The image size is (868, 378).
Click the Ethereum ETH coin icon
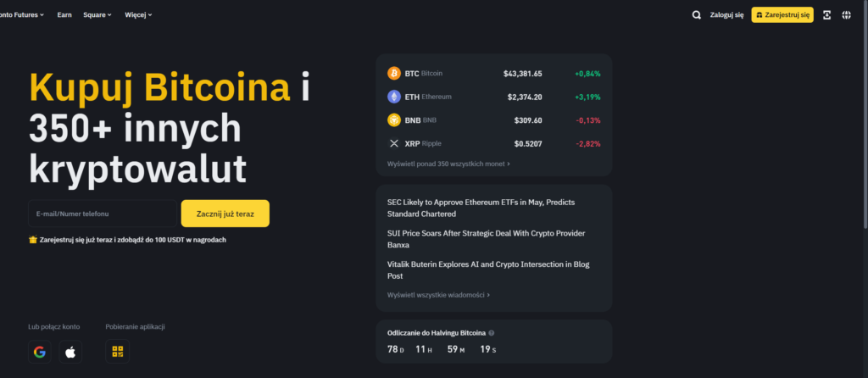[x=394, y=97]
